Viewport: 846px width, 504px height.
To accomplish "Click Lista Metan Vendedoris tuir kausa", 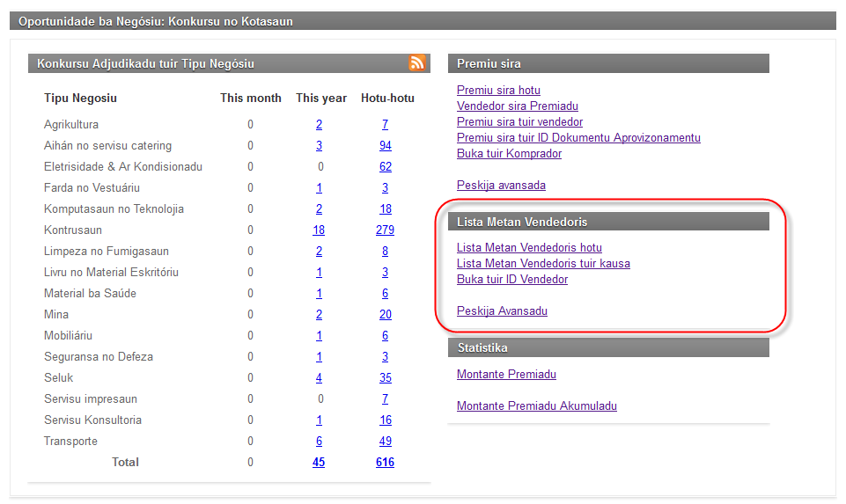I will 543,264.
